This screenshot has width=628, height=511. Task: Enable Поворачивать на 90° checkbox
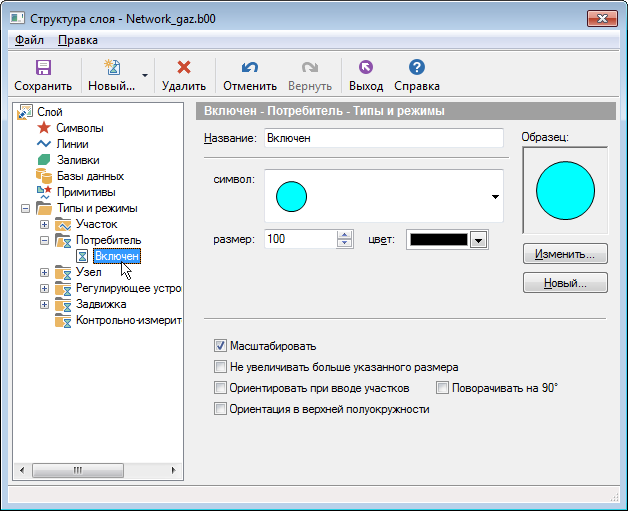point(443,388)
